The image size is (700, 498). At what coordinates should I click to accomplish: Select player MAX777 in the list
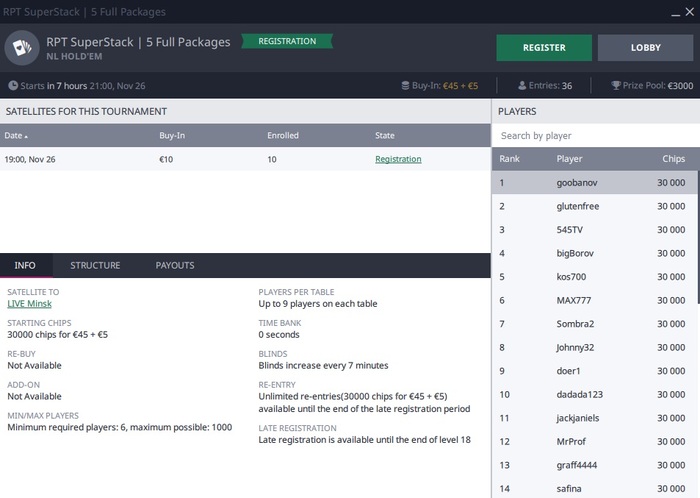pos(594,300)
